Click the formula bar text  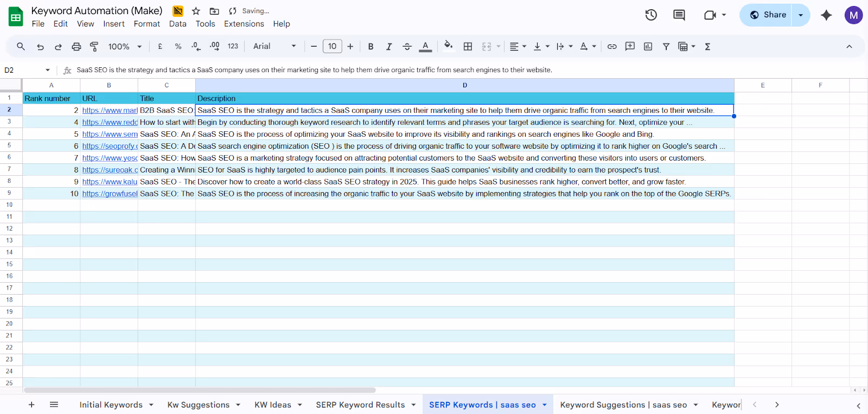click(x=314, y=70)
